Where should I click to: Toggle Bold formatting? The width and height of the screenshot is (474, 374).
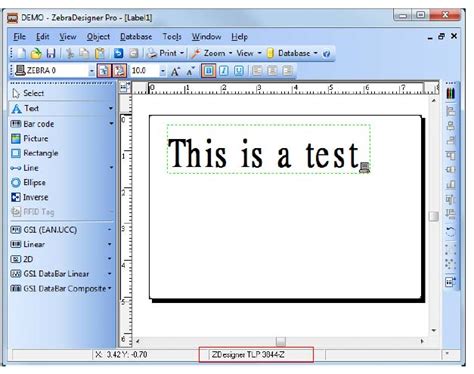click(208, 71)
